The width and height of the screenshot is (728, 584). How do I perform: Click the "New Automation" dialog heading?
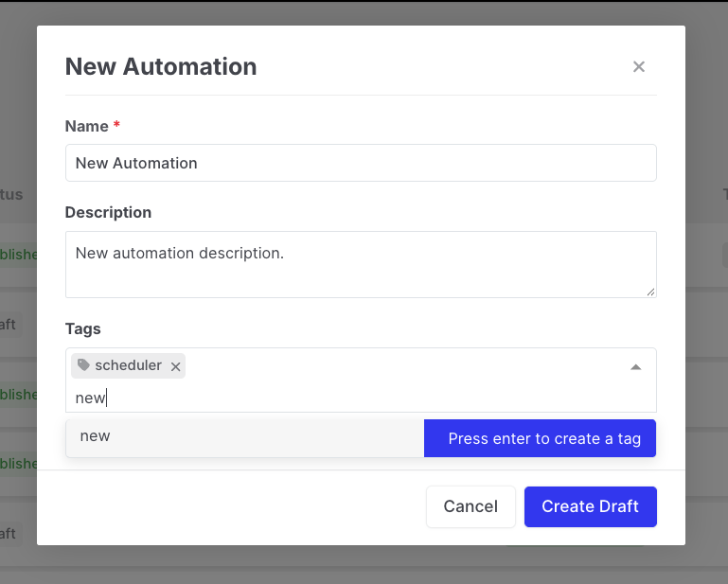click(x=161, y=66)
